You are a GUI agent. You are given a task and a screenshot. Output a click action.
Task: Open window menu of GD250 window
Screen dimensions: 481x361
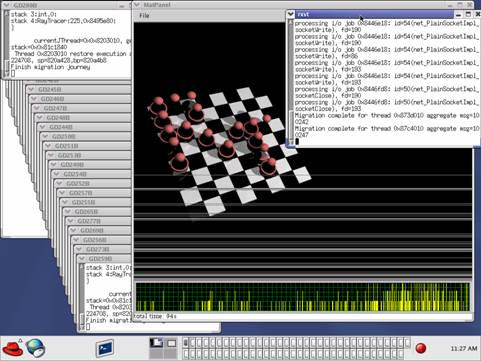click(x=45, y=136)
